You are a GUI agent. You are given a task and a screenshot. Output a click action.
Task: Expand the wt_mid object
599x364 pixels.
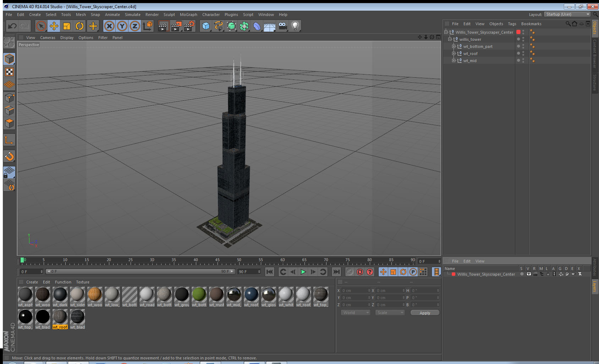coord(454,60)
